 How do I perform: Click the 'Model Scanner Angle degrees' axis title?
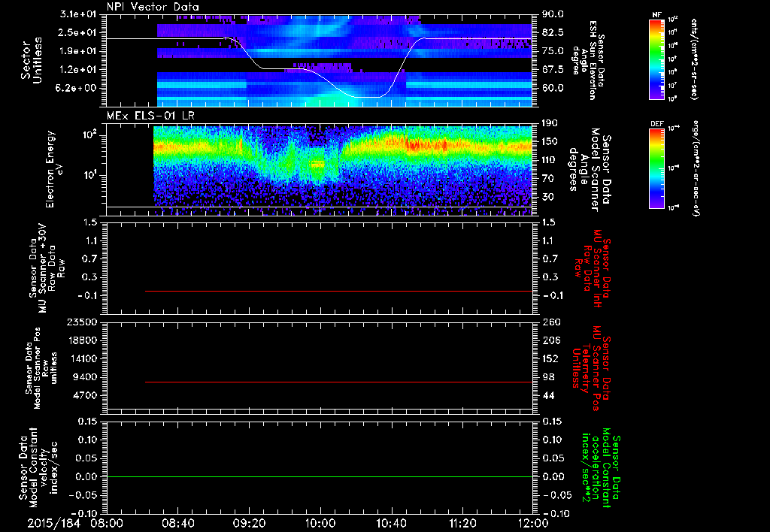pos(590,169)
